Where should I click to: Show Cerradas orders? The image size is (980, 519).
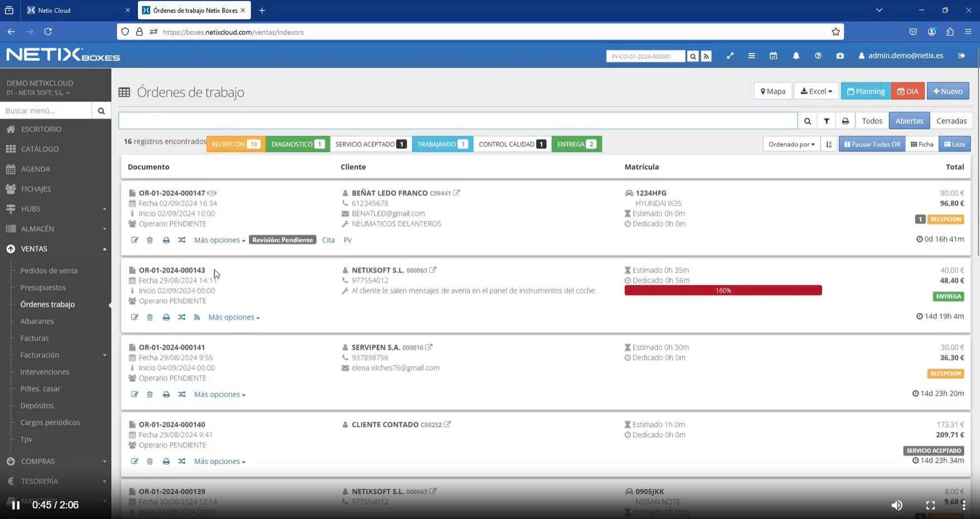[x=951, y=121]
